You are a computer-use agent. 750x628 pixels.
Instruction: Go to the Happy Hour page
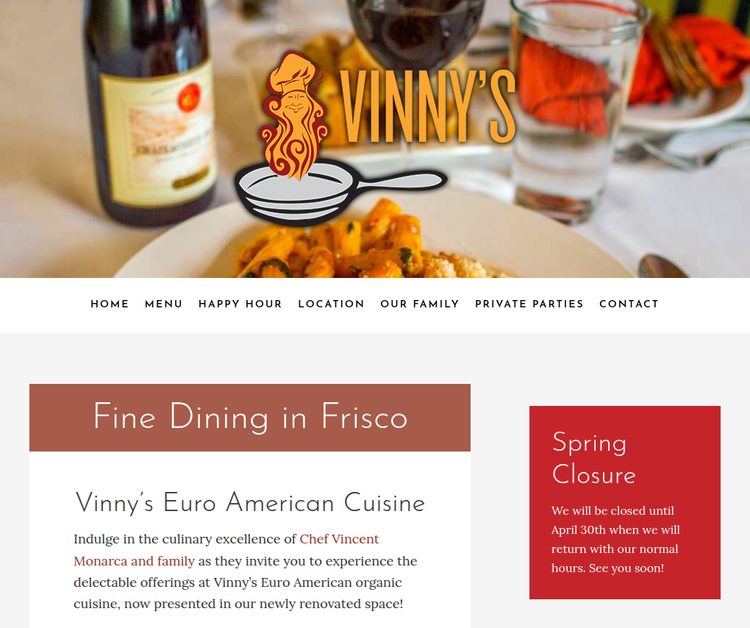[x=240, y=304]
